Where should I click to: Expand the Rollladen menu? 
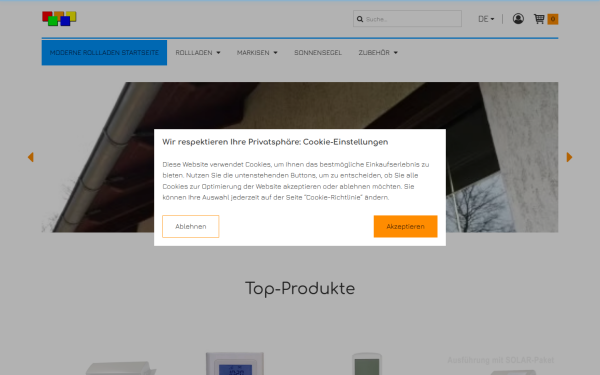[x=198, y=52]
